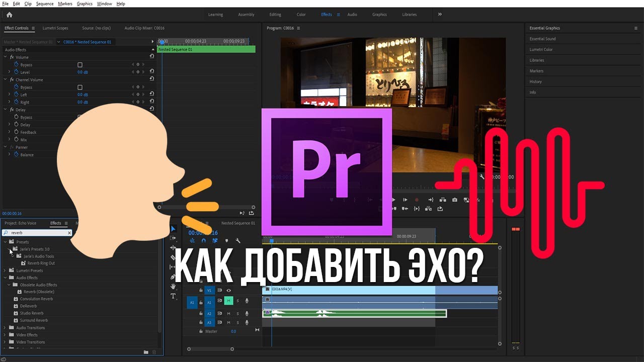The image size is (644, 362).
Task: Reset the Volume effect
Action: coord(152,56)
